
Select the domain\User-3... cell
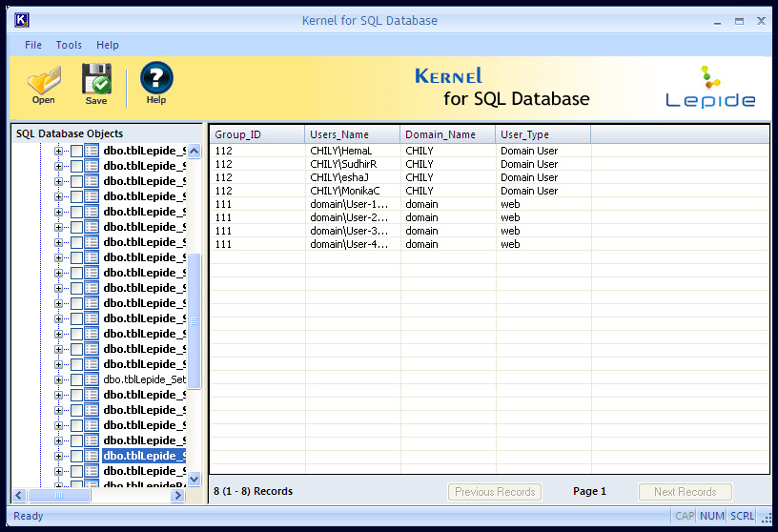point(352,232)
